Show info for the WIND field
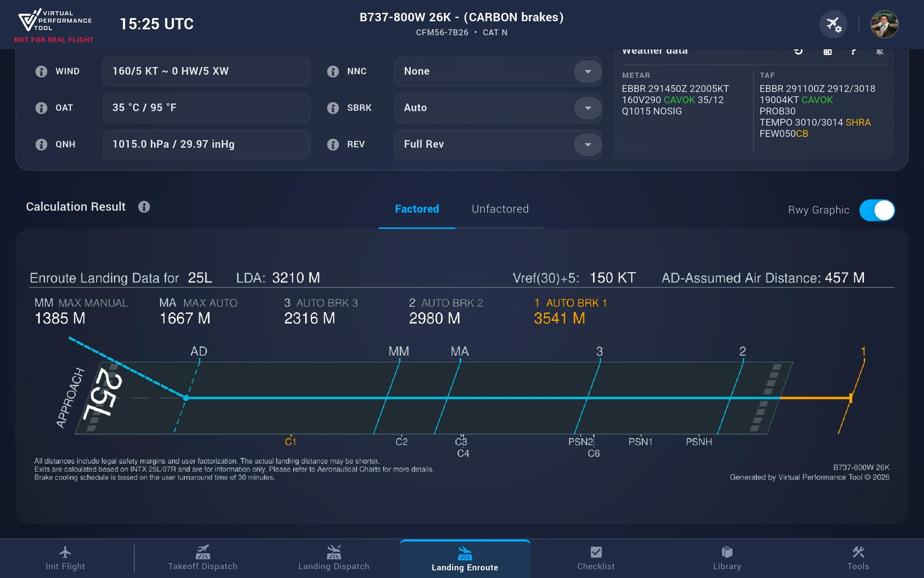This screenshot has width=924, height=578. [x=41, y=71]
